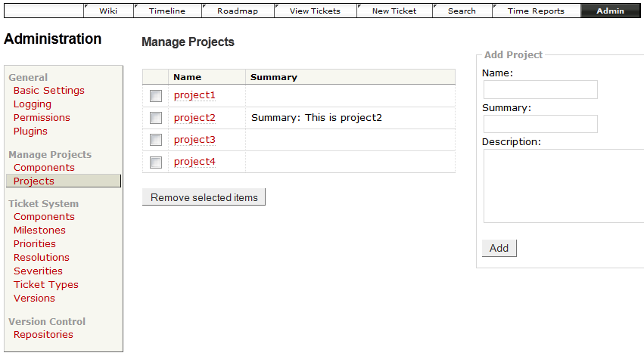Image resolution: width=644 pixels, height=356 pixels.
Task: Click into the Summary text field
Action: click(x=540, y=124)
